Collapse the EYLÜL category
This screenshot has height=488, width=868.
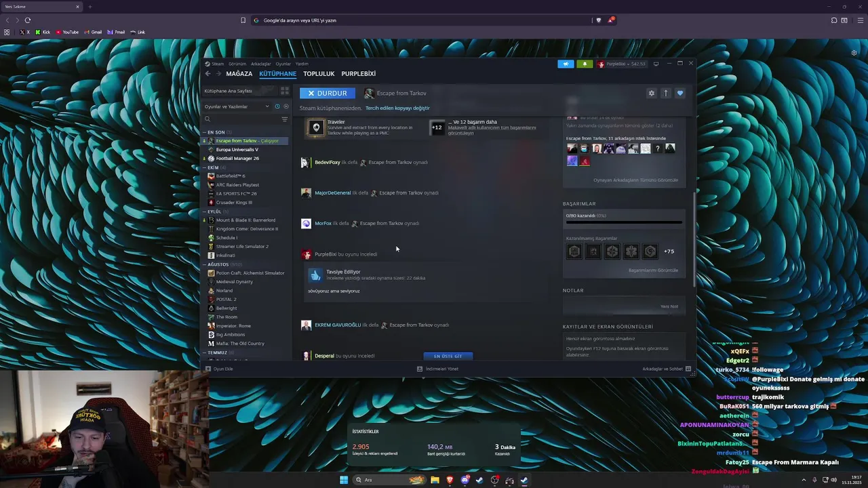click(x=215, y=211)
